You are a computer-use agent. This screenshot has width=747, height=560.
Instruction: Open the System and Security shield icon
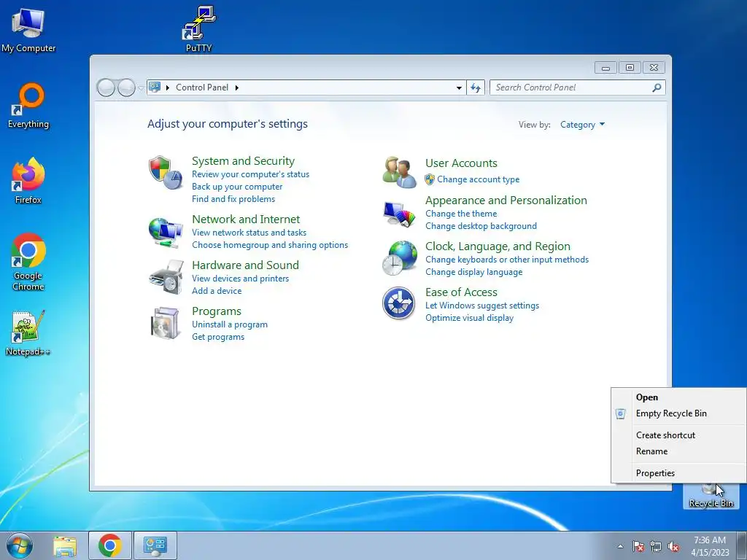point(166,172)
